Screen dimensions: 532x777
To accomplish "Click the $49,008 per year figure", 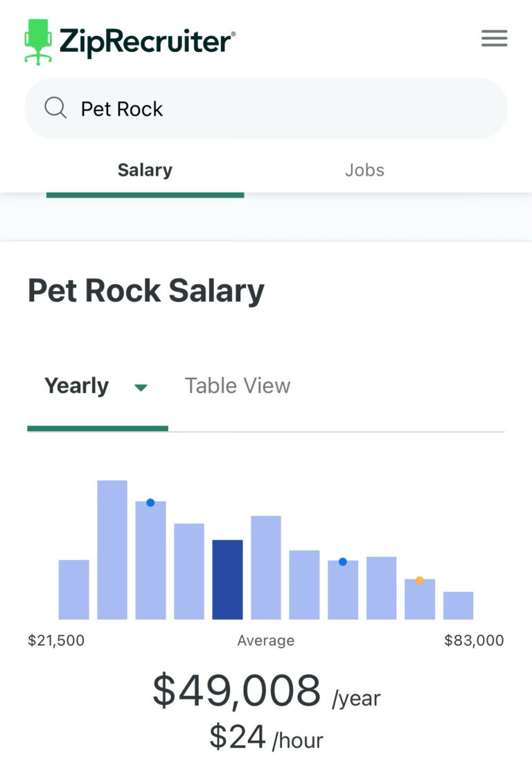I will coord(237,691).
